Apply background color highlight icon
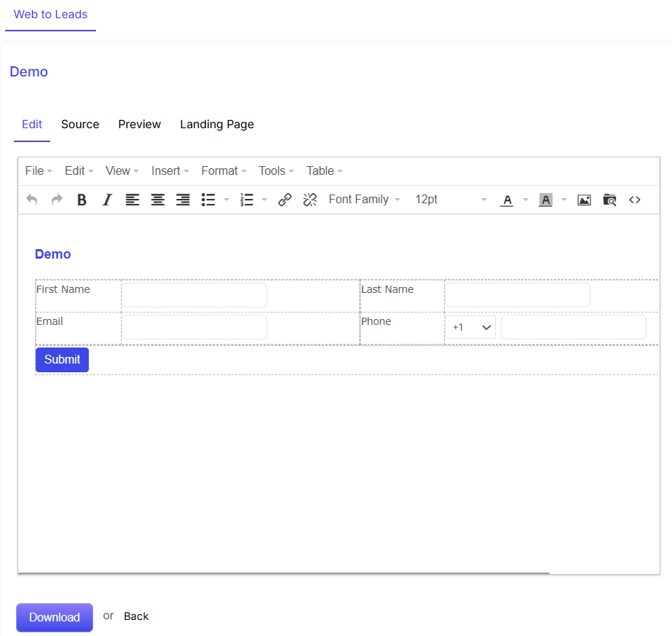 click(545, 200)
